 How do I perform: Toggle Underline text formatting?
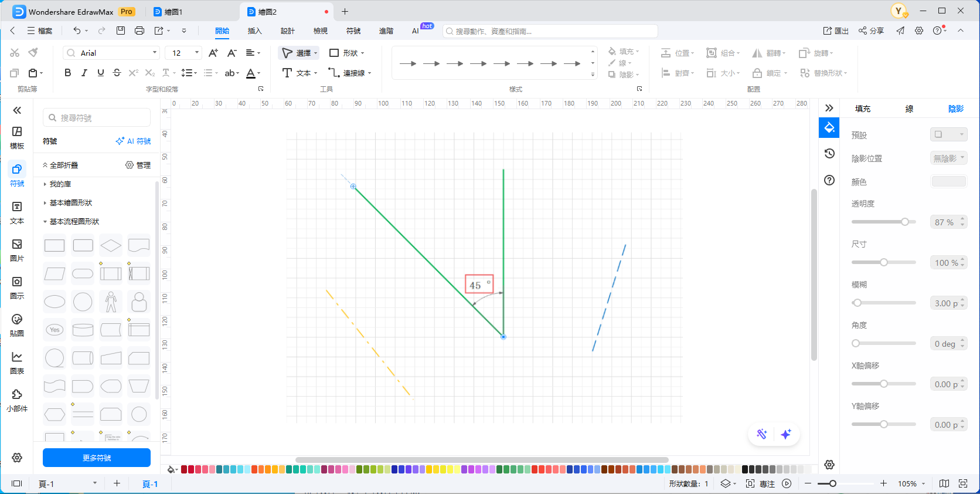[100, 73]
